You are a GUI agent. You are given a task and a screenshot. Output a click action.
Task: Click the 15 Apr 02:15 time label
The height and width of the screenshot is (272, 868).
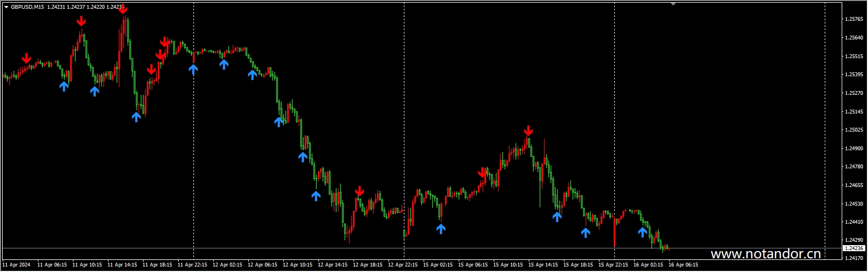[x=438, y=265]
